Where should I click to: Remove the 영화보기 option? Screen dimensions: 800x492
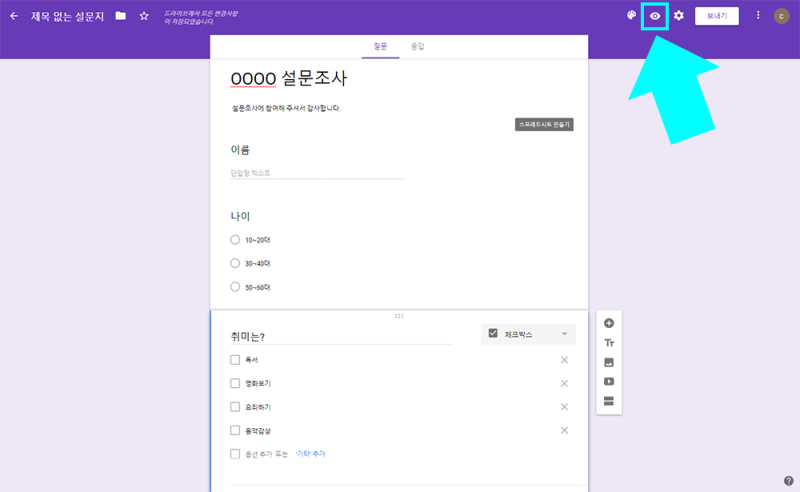coord(564,383)
